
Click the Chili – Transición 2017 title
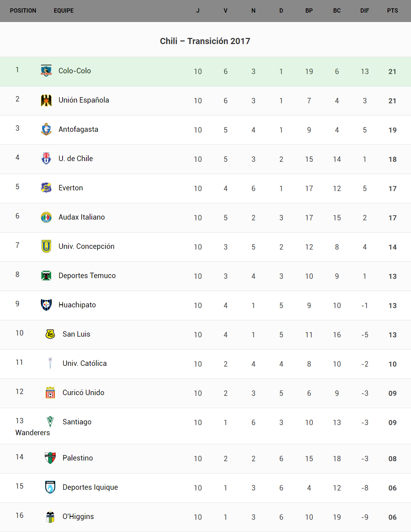point(205,41)
